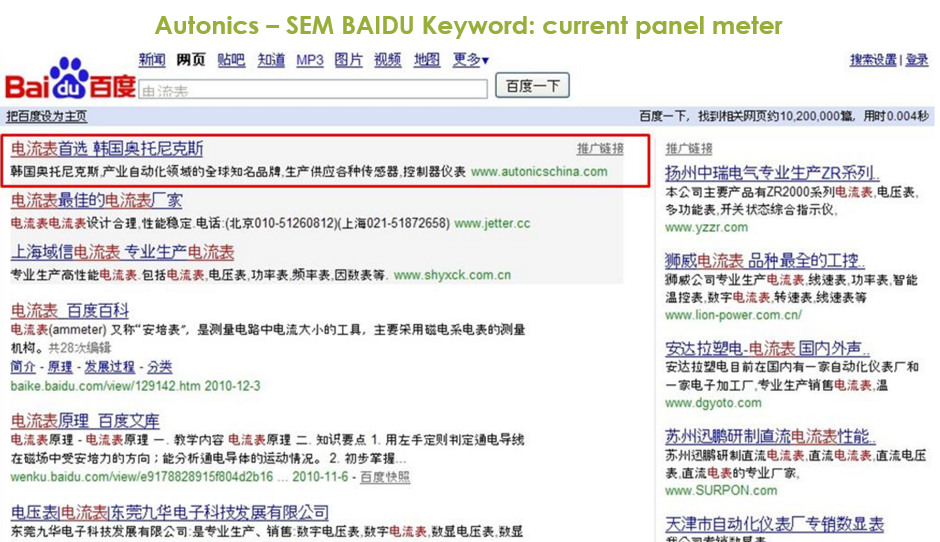Open the 电流表首选 韩国奥托尼克斯 result
Image resolution: width=940 pixels, height=542 pixels.
pos(107,149)
